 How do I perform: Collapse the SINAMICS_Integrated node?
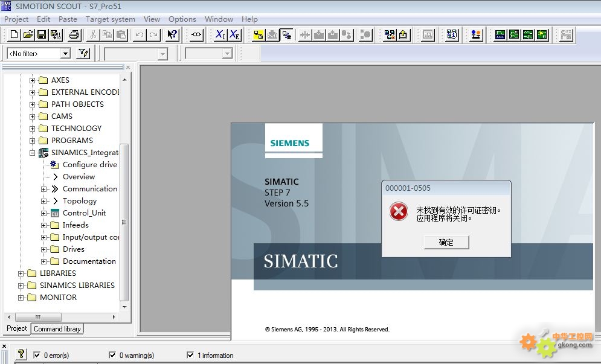[32, 153]
